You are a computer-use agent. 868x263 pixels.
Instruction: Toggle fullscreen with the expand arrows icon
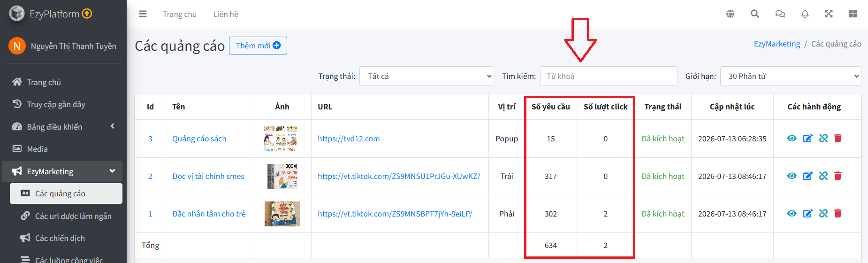(829, 14)
